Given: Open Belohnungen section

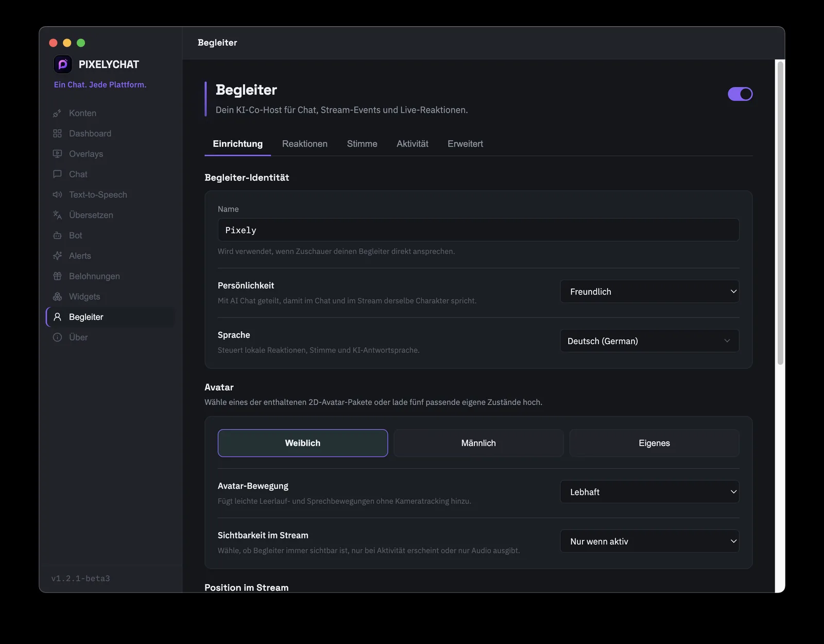Looking at the screenshot, I should click(111, 276).
